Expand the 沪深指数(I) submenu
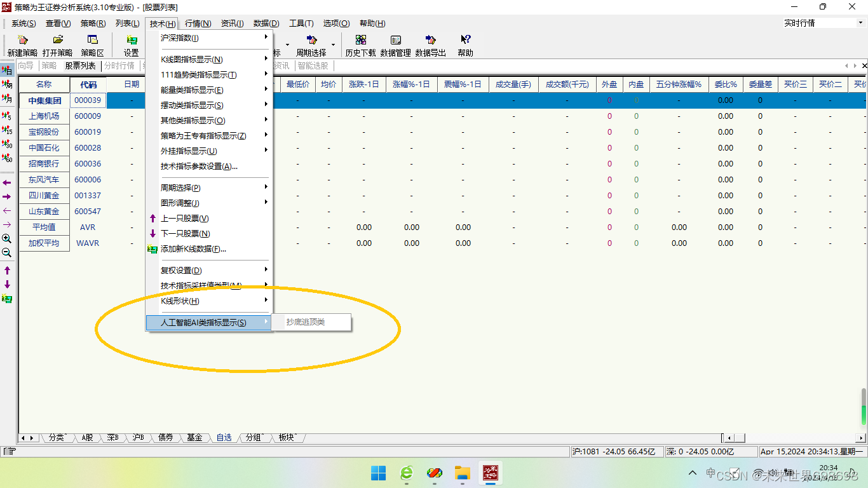 [x=210, y=38]
